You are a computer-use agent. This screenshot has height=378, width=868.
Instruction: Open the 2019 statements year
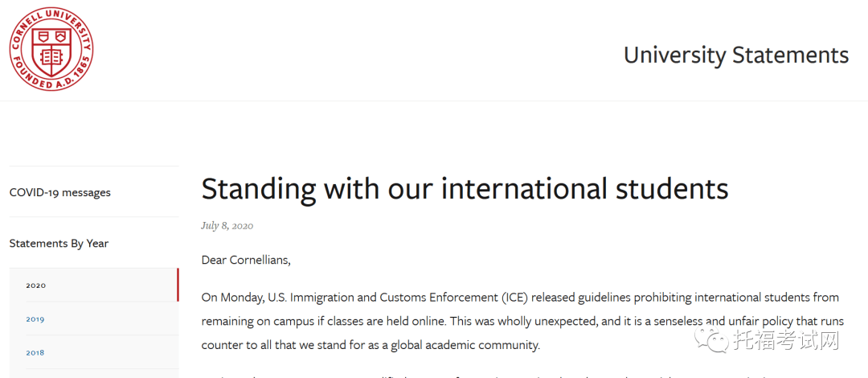pyautogui.click(x=35, y=319)
